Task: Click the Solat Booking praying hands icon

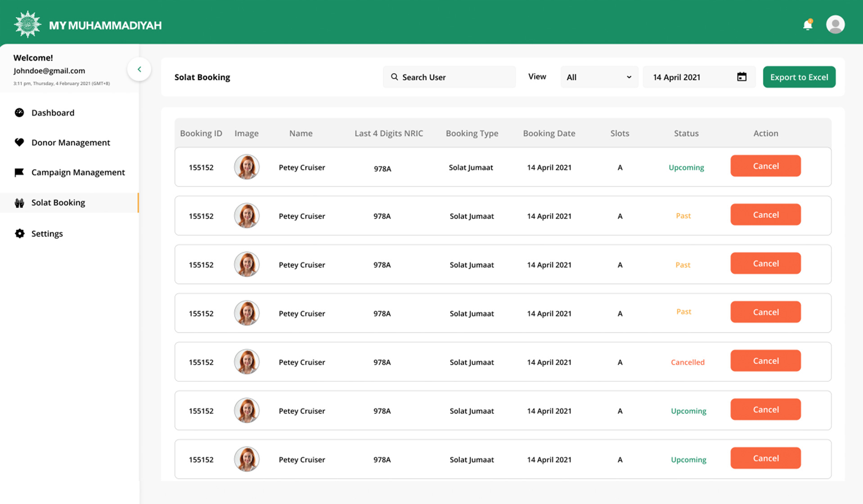Action: click(19, 203)
